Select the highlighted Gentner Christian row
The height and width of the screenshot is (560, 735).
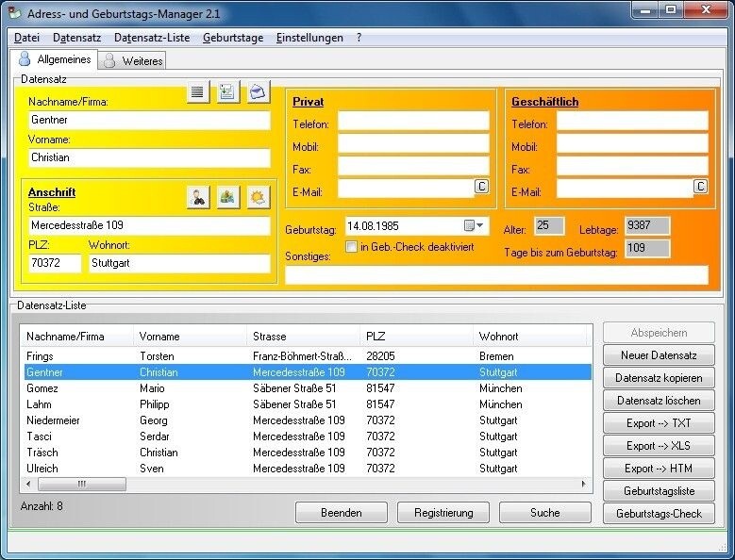(x=308, y=372)
